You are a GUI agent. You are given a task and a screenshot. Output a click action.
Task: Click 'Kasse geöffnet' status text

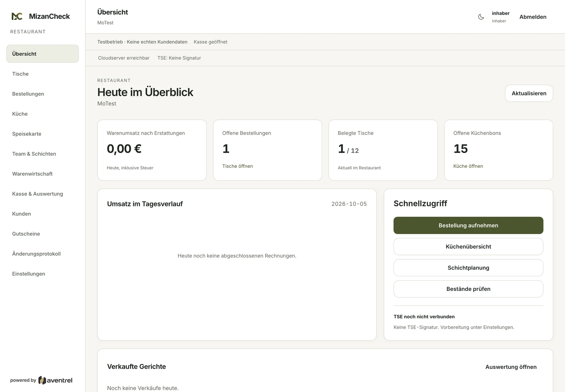pyautogui.click(x=210, y=42)
